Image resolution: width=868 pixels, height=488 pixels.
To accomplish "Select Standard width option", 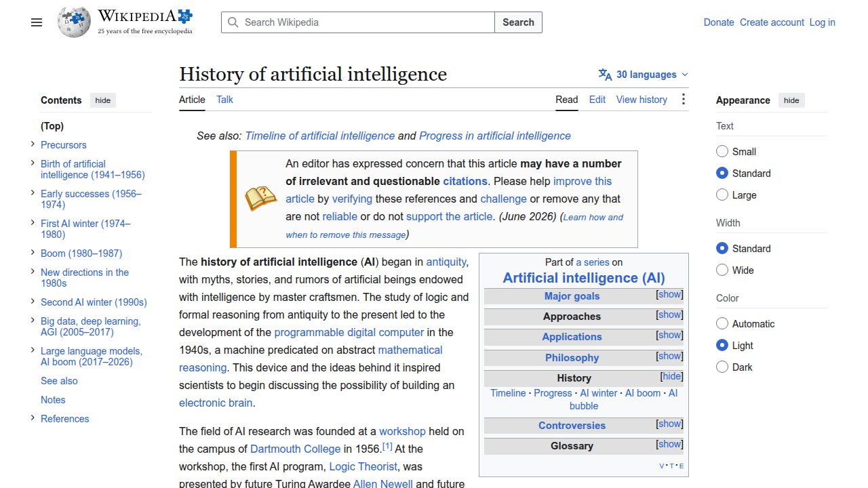I will 722,248.
